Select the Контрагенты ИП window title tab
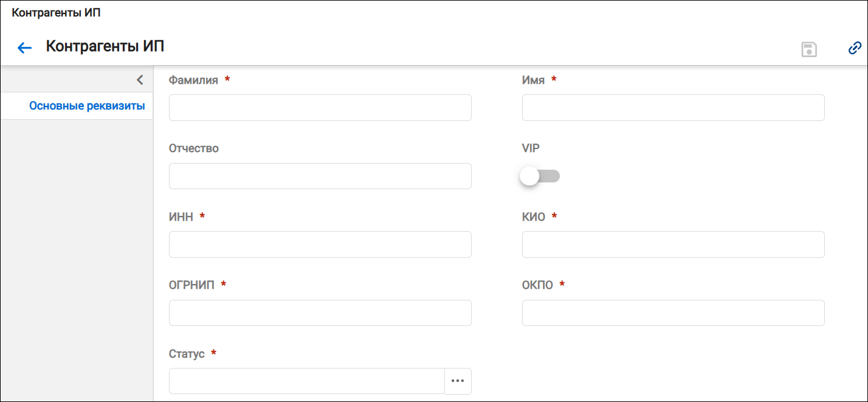 [x=56, y=13]
